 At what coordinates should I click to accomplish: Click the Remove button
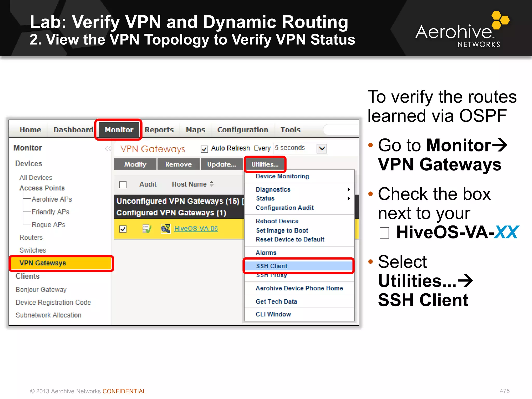pyautogui.click(x=178, y=164)
